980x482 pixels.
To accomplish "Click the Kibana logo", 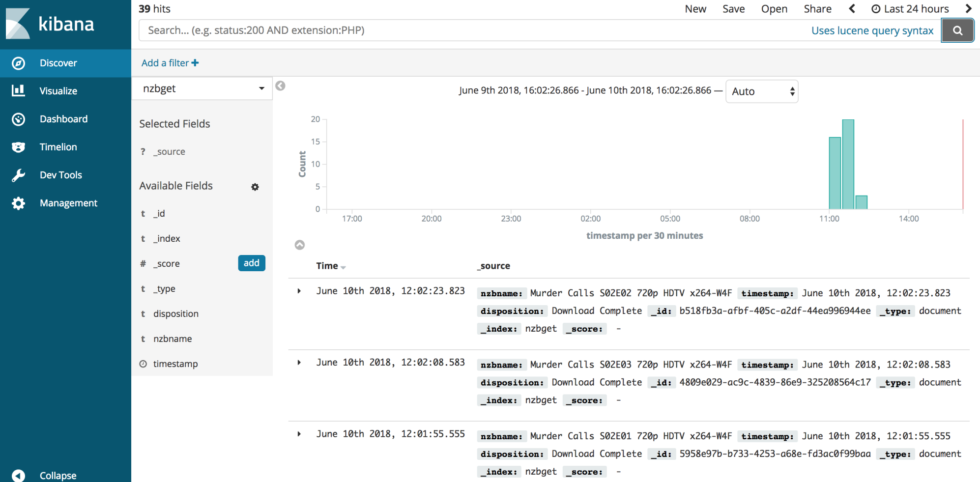I will [50, 24].
